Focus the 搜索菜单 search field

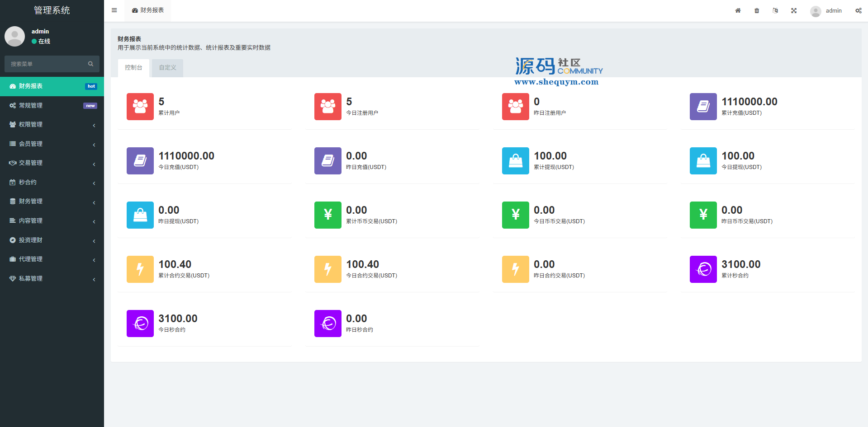point(45,64)
